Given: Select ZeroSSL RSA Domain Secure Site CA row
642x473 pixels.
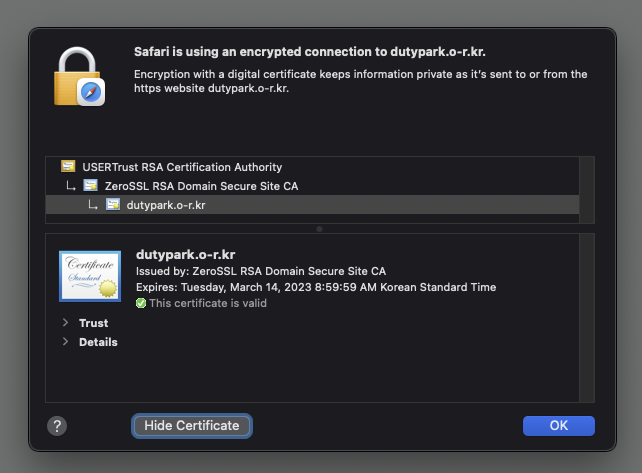Looking at the screenshot, I should tap(312, 186).
